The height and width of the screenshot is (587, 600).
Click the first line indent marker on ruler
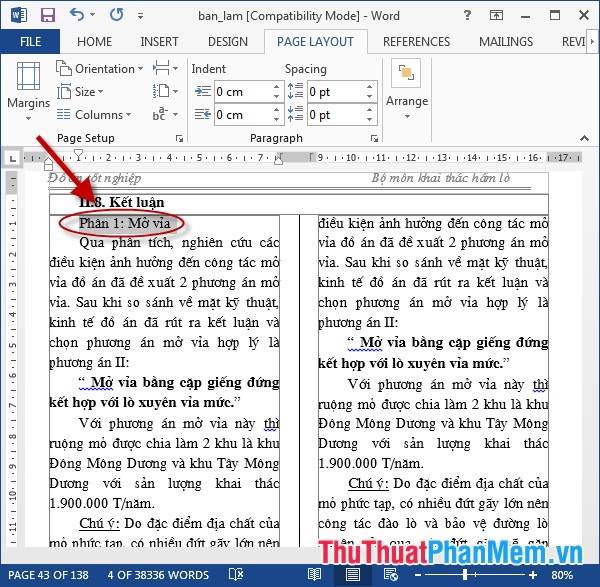(78, 154)
